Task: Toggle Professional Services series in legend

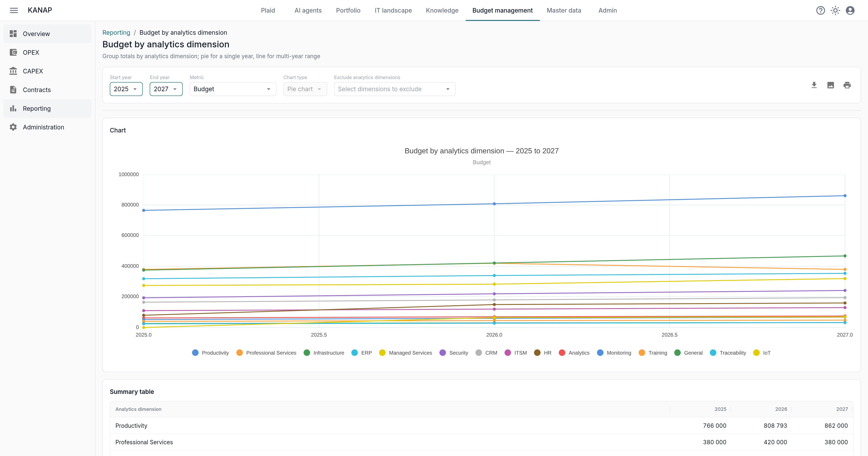Action: [266, 353]
